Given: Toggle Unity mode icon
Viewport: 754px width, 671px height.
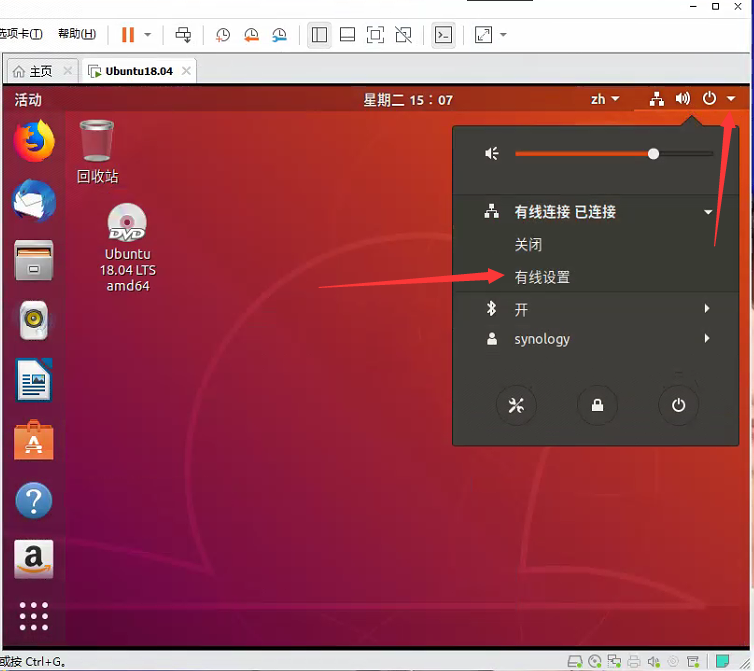Looking at the screenshot, I should pos(403,35).
